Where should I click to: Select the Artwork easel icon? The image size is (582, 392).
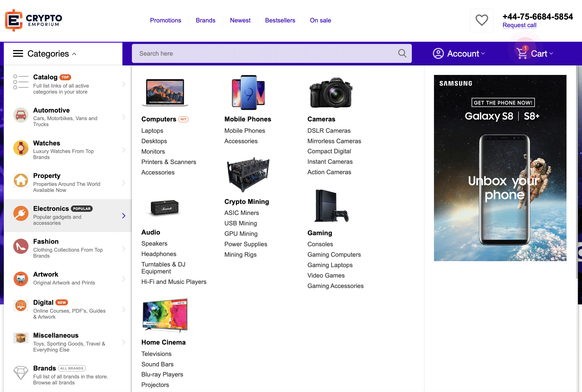coord(21,279)
